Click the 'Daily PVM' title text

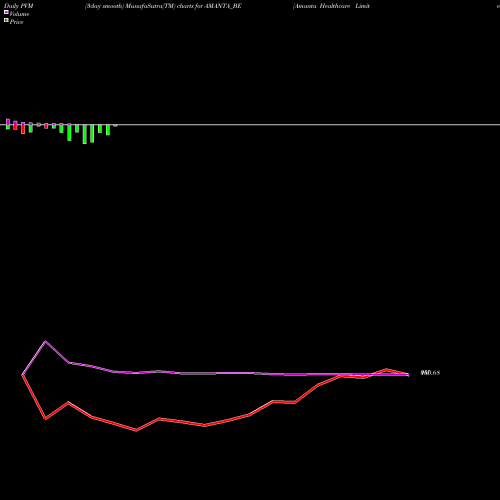pos(19,6)
